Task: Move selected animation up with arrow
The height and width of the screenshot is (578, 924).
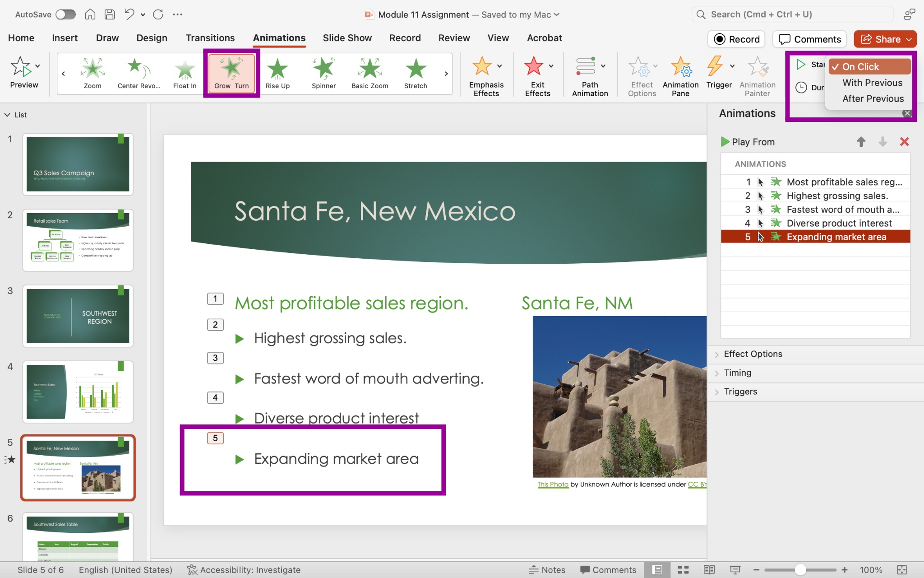Action: coord(861,142)
